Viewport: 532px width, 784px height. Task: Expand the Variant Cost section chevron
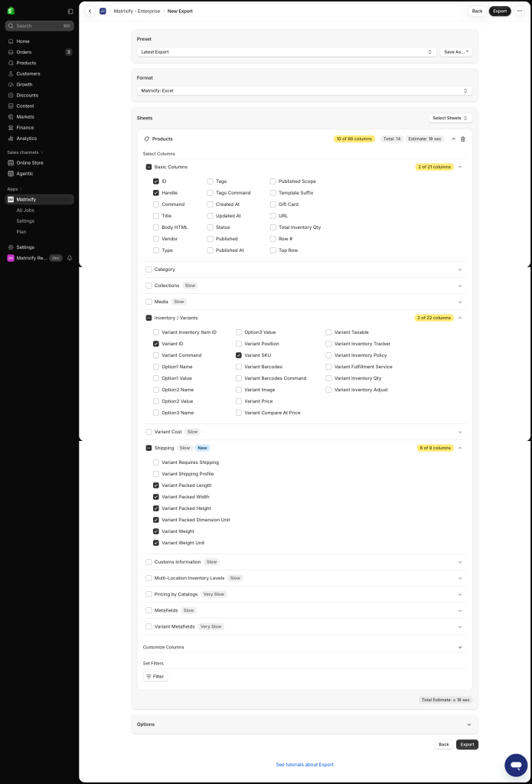[460, 432]
